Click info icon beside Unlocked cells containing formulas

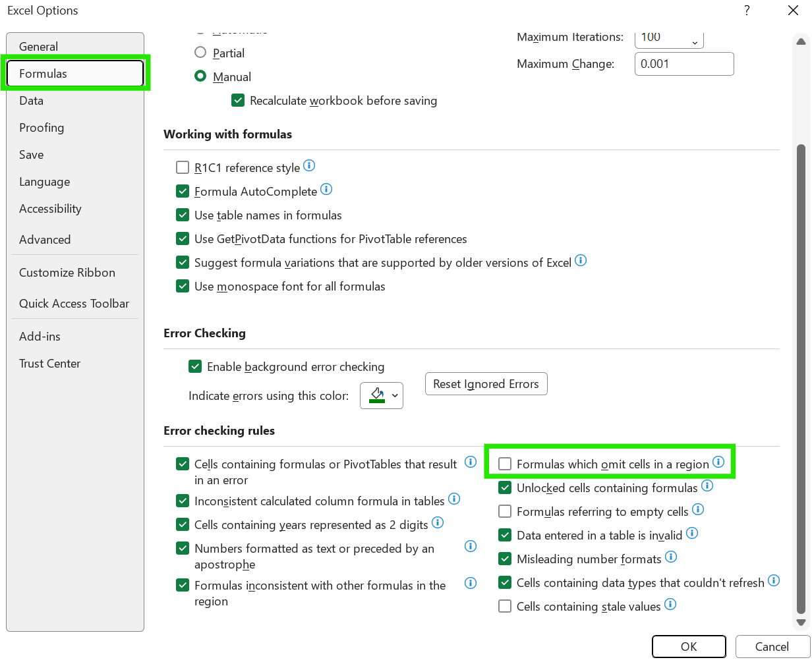(x=707, y=486)
